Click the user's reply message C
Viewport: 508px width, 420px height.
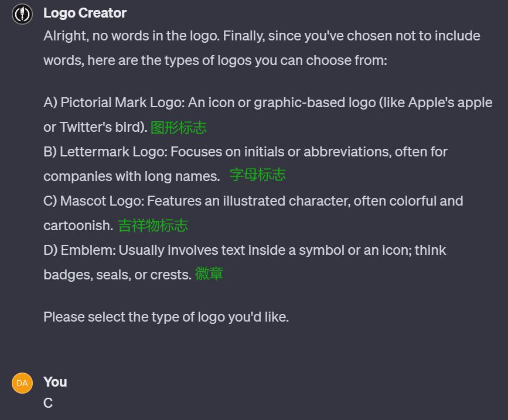48,404
